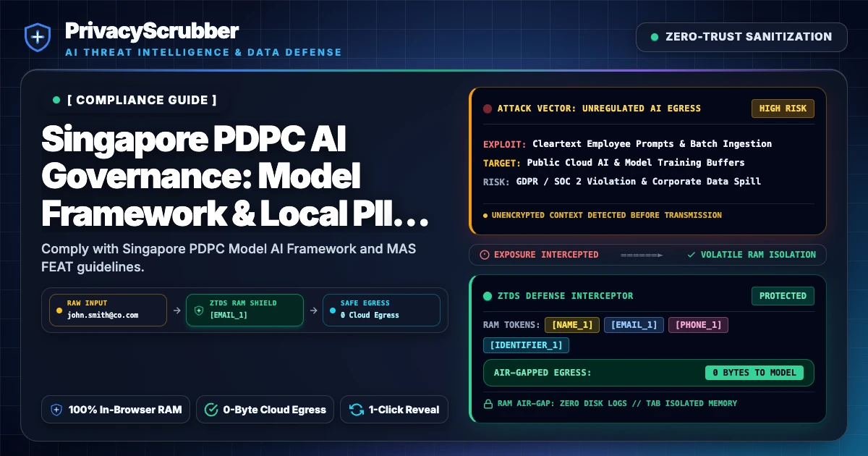Select the [PHONE_1] RAM token
The image size is (868, 456).
(x=698, y=325)
